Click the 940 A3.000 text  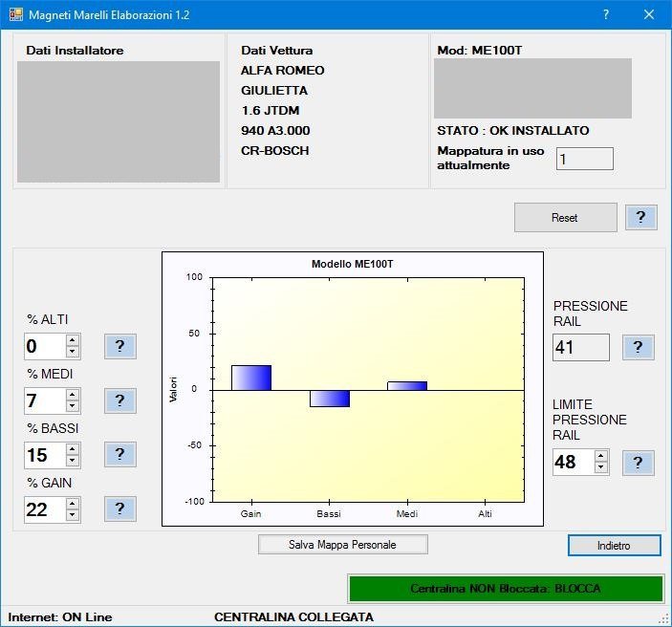point(275,131)
